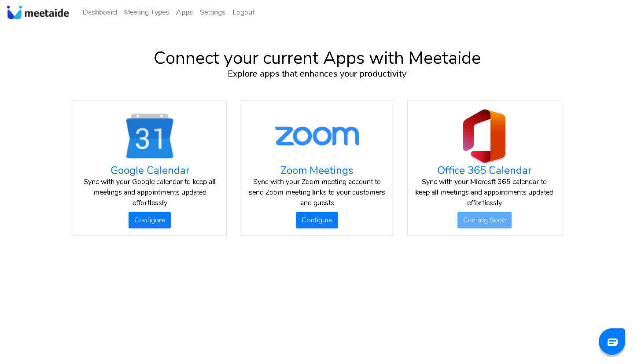
Task: Go to Dashboard in navigation
Action: [100, 12]
